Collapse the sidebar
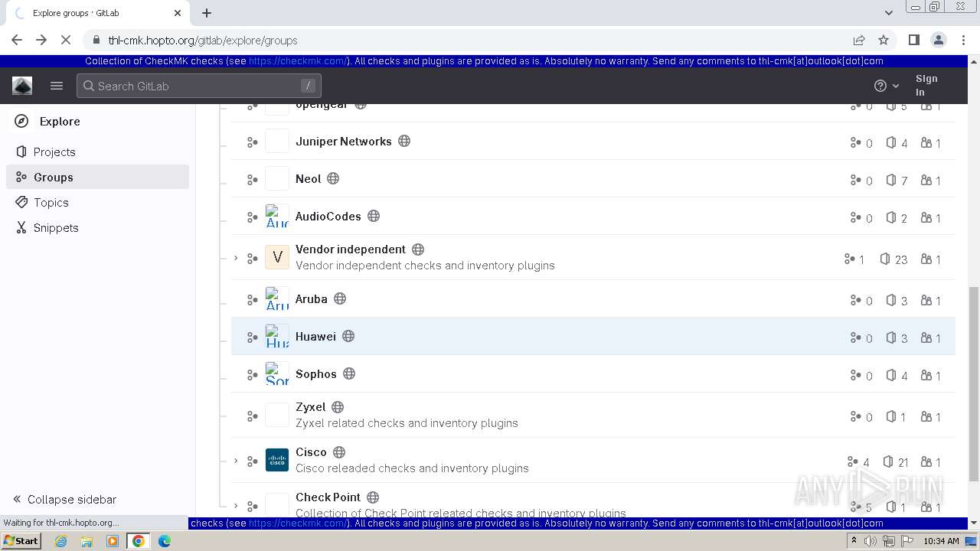Screen dimensions: 980x551 click(65, 499)
